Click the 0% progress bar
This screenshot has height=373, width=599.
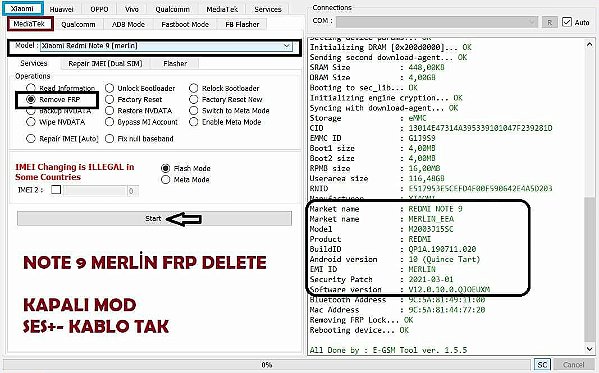point(267,365)
